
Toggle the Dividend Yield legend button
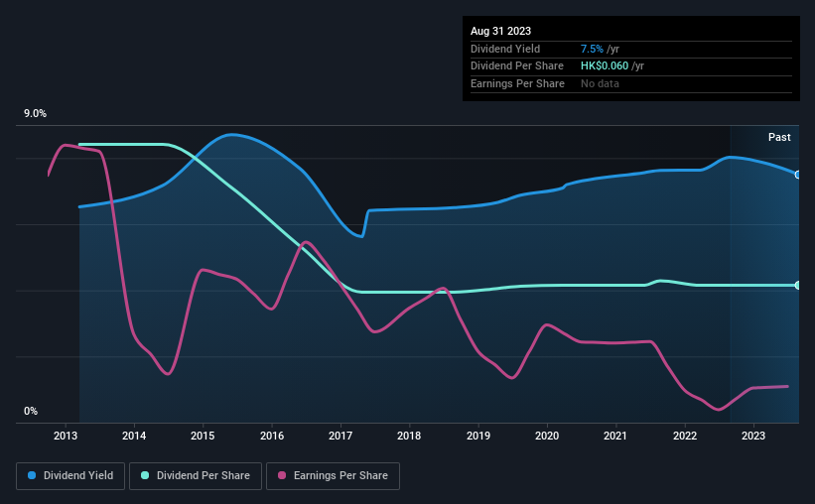coord(70,476)
